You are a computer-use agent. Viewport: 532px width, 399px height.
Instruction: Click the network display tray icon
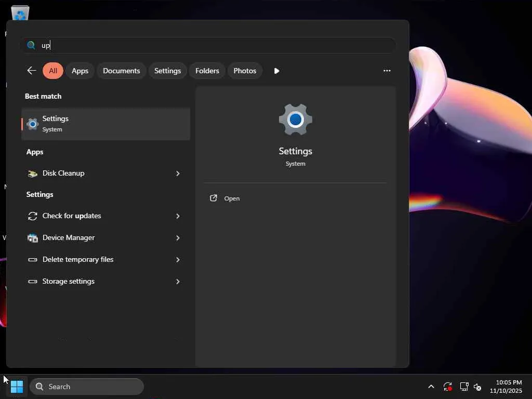click(x=464, y=387)
